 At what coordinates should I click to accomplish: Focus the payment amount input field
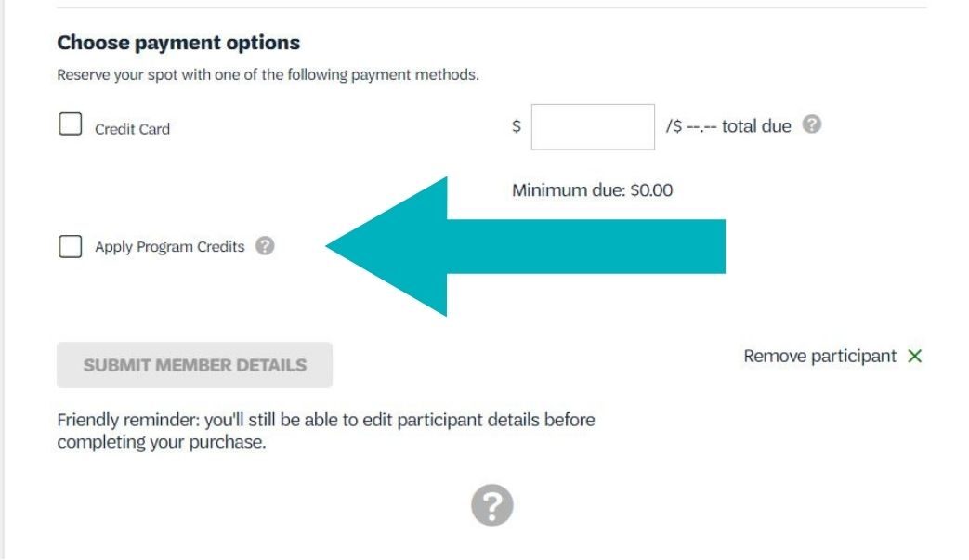[593, 126]
